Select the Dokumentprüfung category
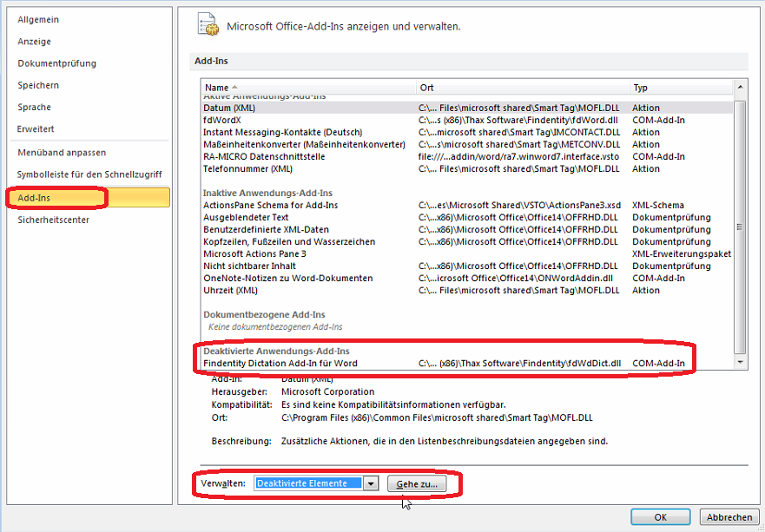 [x=56, y=63]
